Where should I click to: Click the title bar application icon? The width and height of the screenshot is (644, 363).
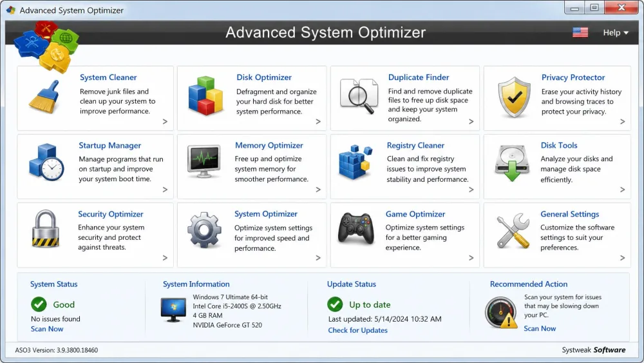tap(11, 10)
